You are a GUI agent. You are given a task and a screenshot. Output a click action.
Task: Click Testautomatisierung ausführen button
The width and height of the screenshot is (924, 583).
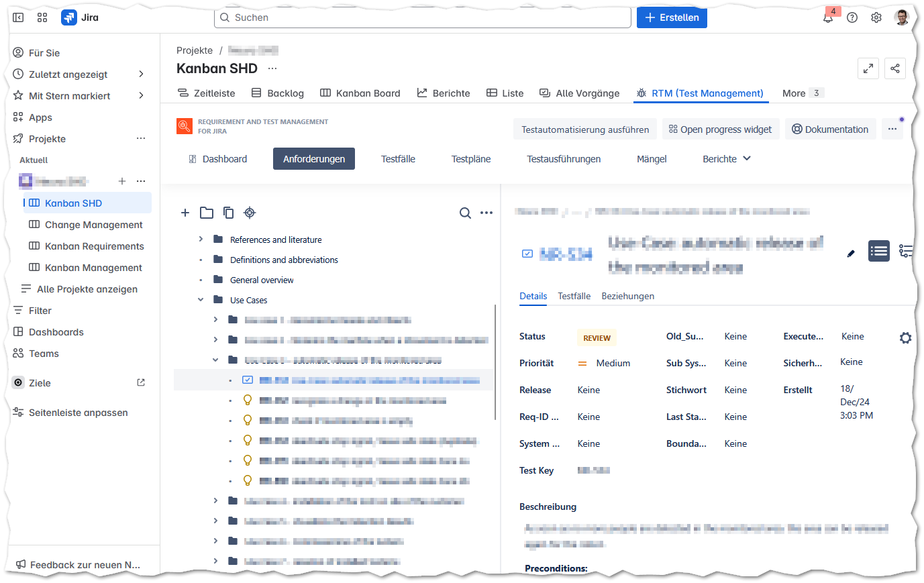tap(585, 129)
